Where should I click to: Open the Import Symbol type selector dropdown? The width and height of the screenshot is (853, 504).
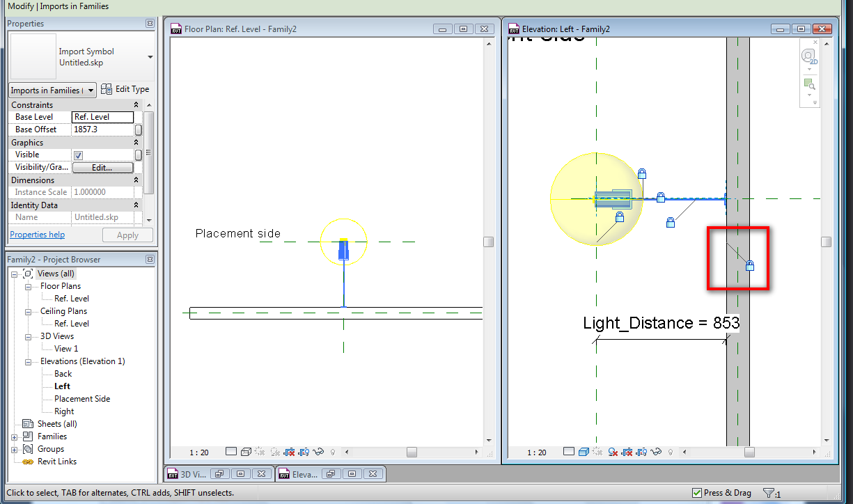[150, 57]
